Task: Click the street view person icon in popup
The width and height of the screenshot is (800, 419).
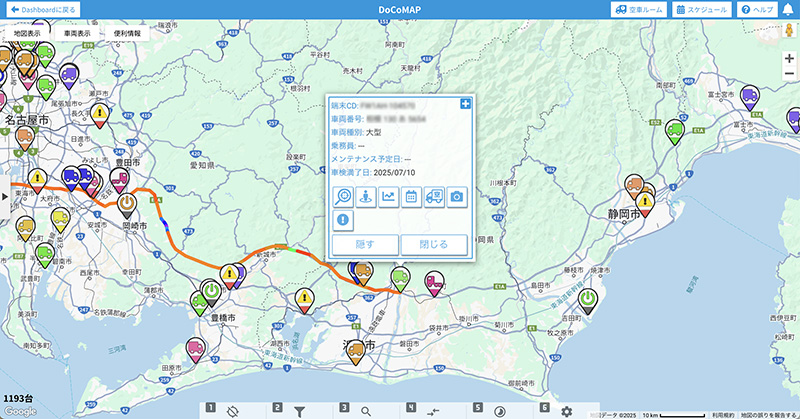Action: [365, 197]
